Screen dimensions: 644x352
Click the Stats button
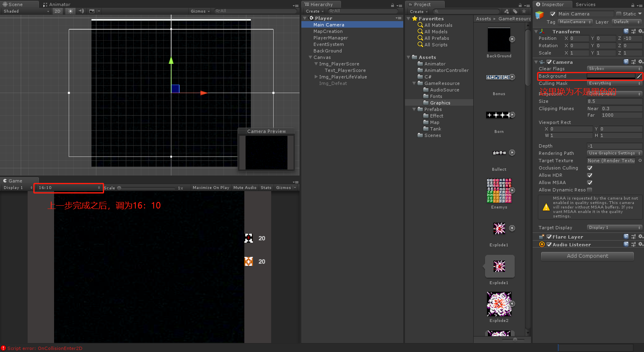click(266, 188)
